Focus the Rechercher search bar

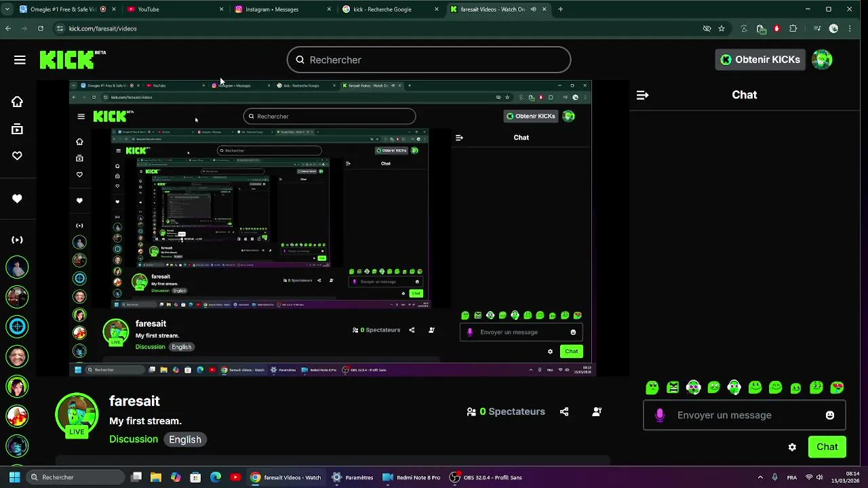429,60
